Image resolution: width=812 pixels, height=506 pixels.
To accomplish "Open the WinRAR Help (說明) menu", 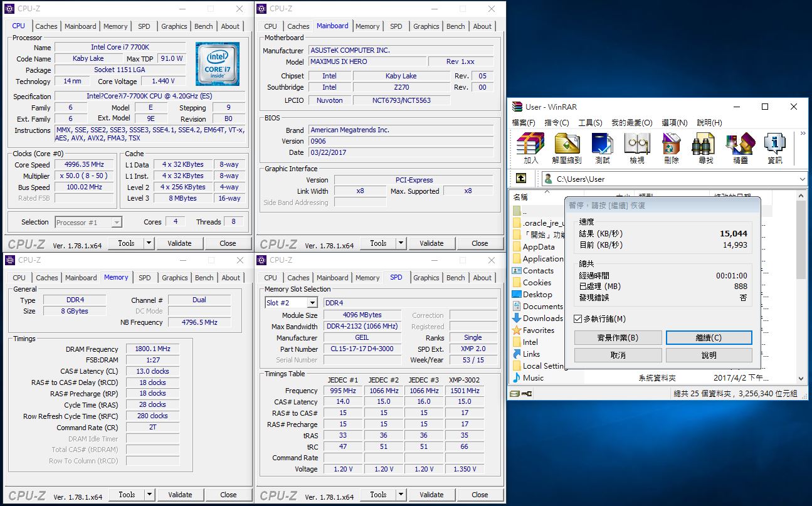I will coord(709,123).
